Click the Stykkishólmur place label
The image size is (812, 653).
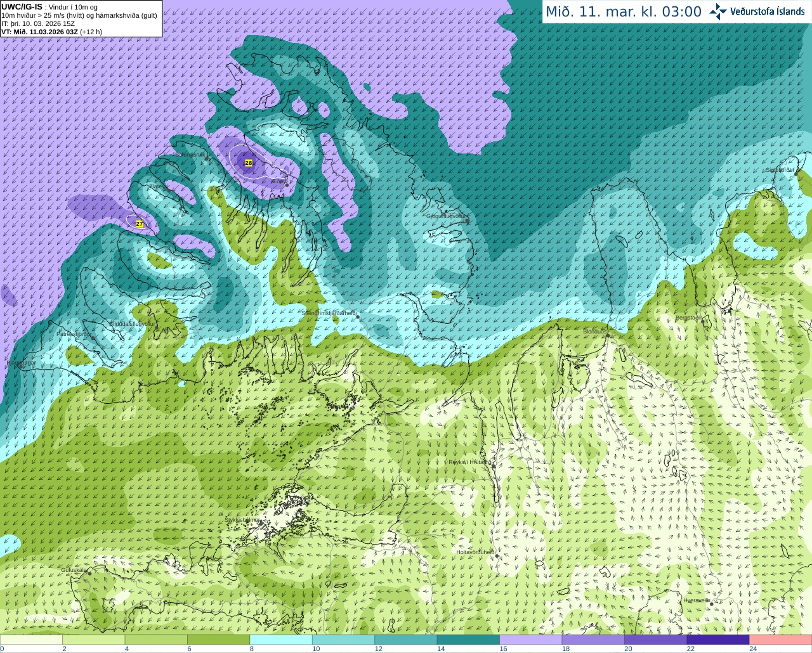[x=242, y=520]
